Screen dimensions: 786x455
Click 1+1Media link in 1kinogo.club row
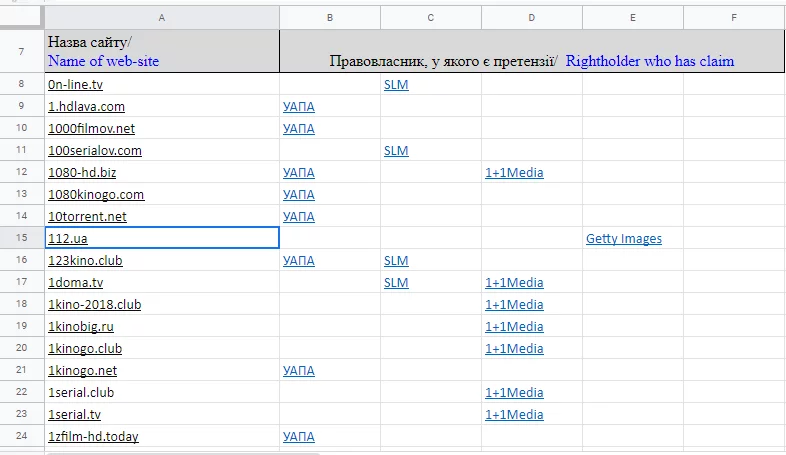(x=514, y=350)
